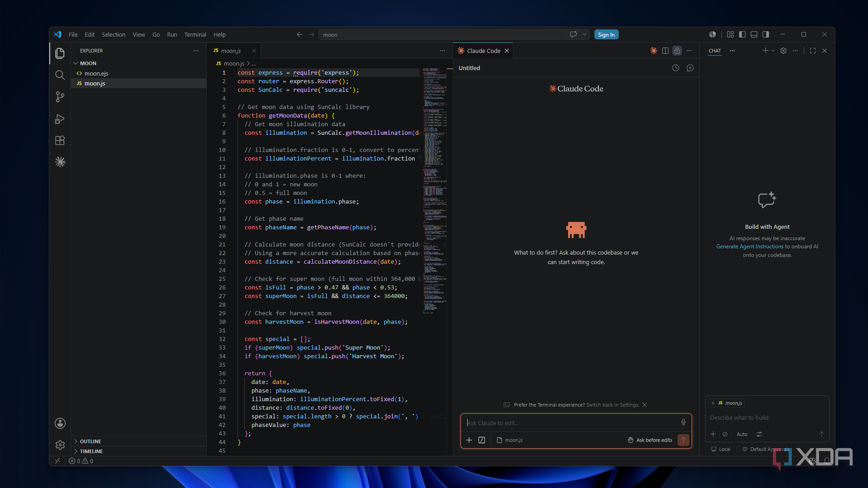Image resolution: width=868 pixels, height=488 pixels.
Task: Open Claude Code from the activity bar
Action: pos(60,162)
